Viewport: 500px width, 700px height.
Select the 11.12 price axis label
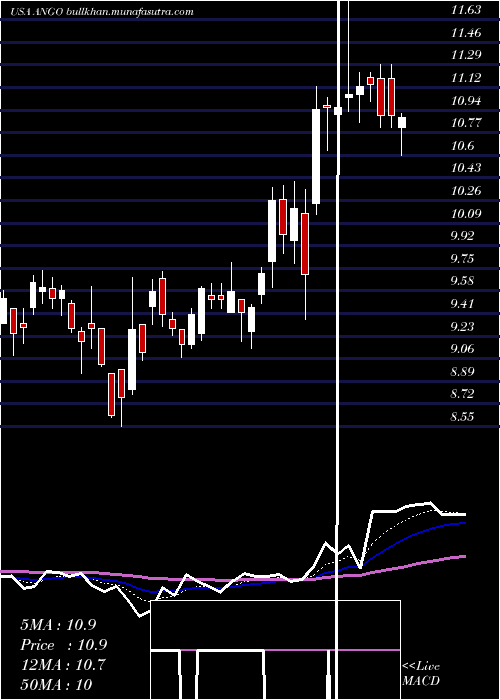click(466, 78)
